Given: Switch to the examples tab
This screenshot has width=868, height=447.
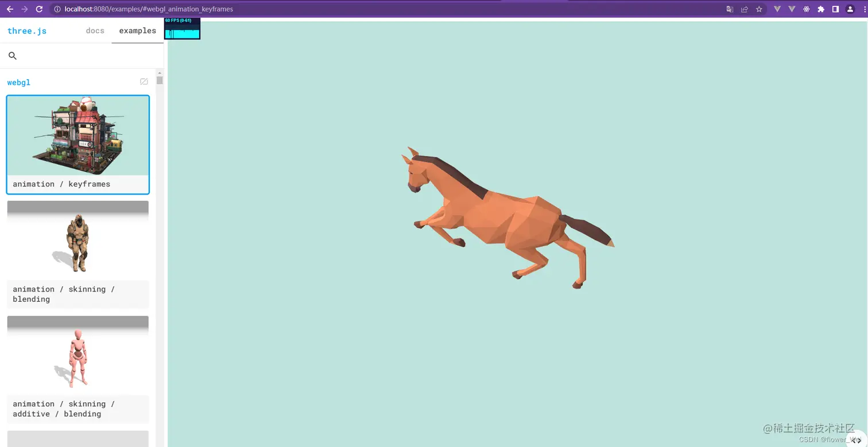Looking at the screenshot, I should coord(138,30).
